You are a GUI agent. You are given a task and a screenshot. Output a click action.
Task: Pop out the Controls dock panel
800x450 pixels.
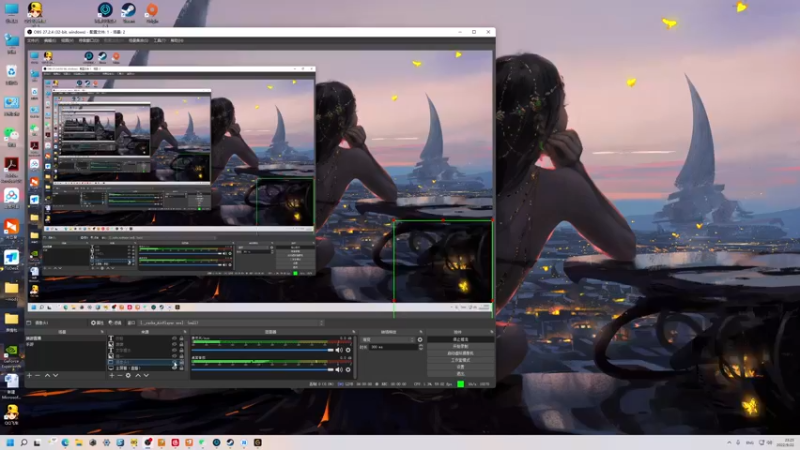click(492, 332)
